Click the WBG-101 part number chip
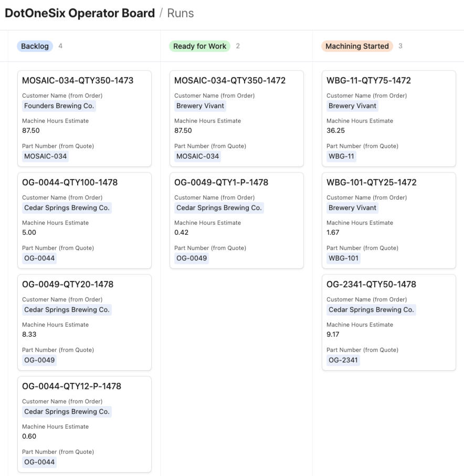 point(343,258)
